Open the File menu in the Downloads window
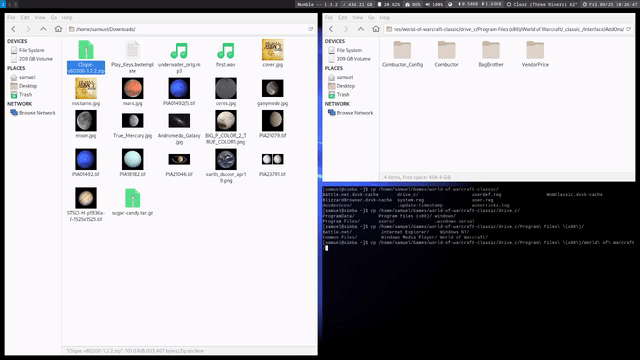This screenshot has width=640, height=360. 11,18
